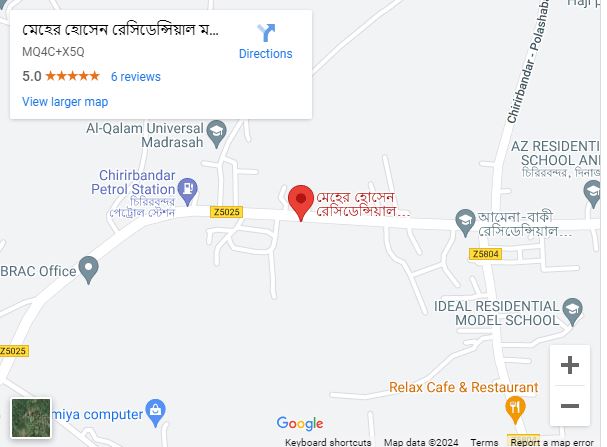
Task: Click the Directions arrow icon
Action: (x=266, y=33)
